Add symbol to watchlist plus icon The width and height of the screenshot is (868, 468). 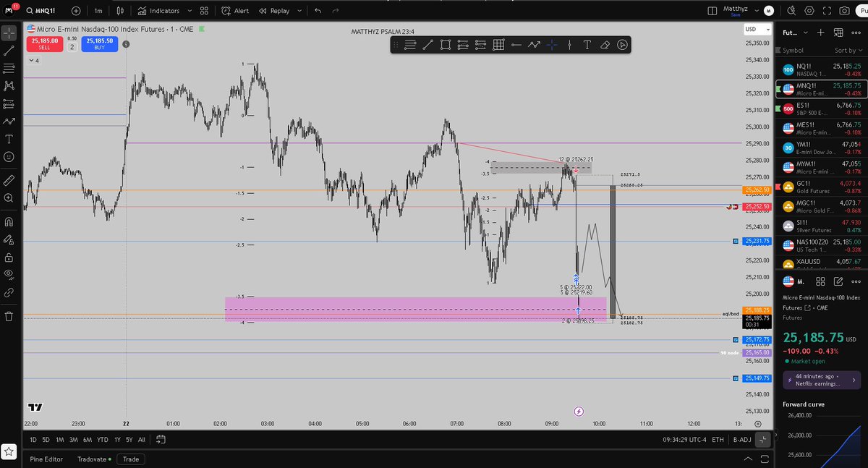click(820, 33)
